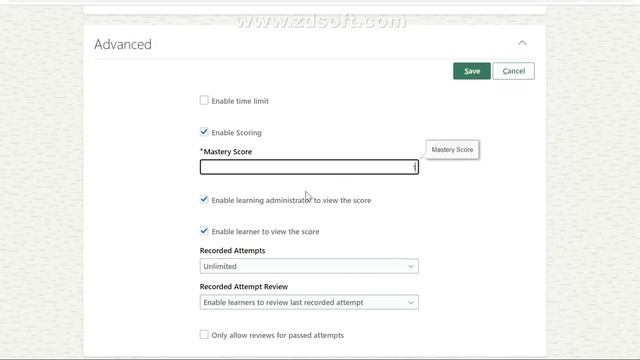Click the Mastery Score tooltip
The height and width of the screenshot is (360, 640).
[452, 150]
